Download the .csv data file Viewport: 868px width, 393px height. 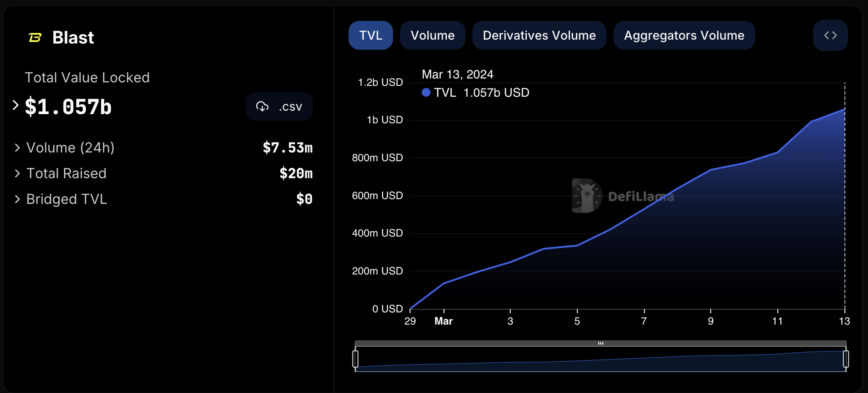[279, 106]
